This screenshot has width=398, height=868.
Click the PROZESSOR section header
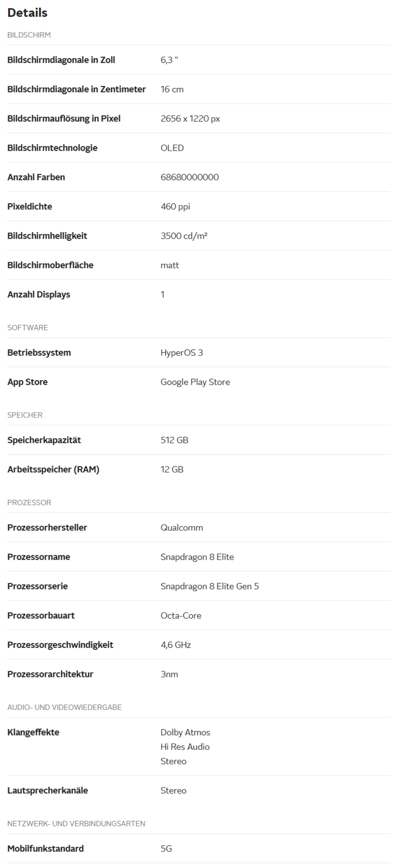coord(29,503)
